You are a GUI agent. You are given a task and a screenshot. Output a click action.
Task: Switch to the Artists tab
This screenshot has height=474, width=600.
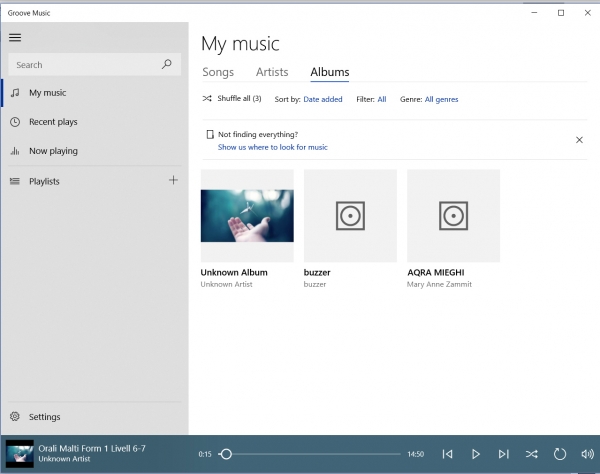click(x=272, y=72)
